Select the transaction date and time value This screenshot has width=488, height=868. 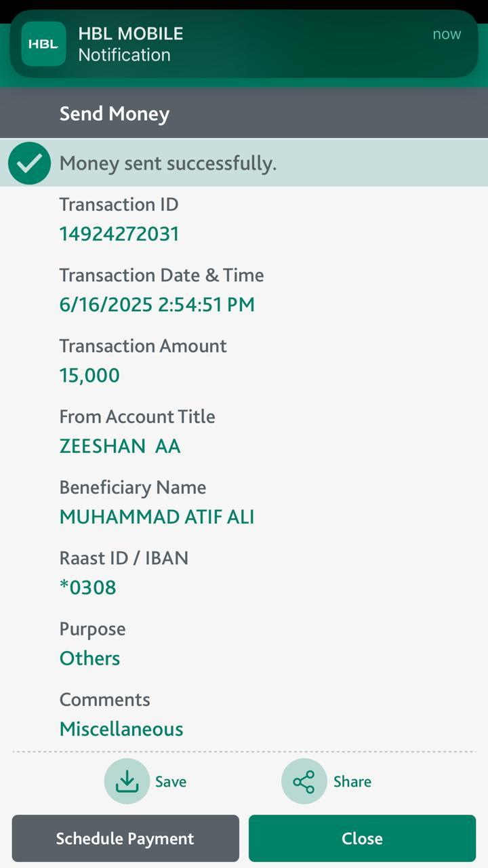[x=157, y=304]
